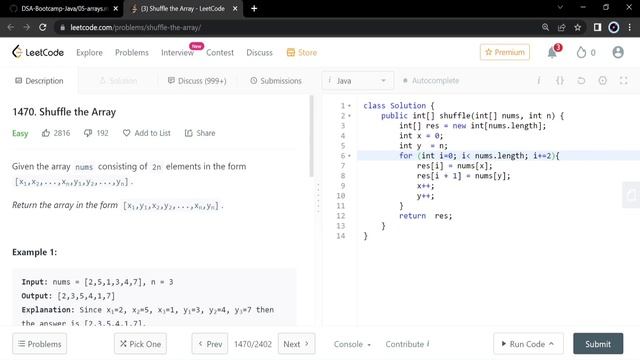The image size is (640, 360).
Task: Go back in browser history
Action: pyautogui.click(x=11, y=27)
